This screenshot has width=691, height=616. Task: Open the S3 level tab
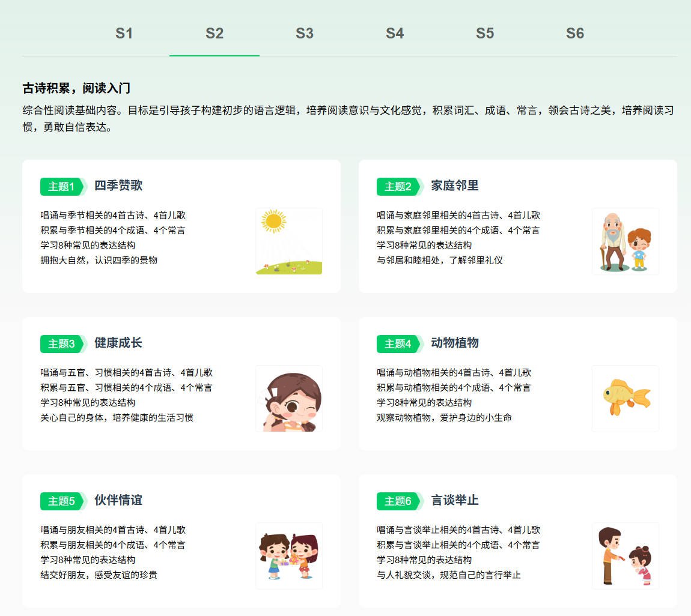tap(305, 34)
